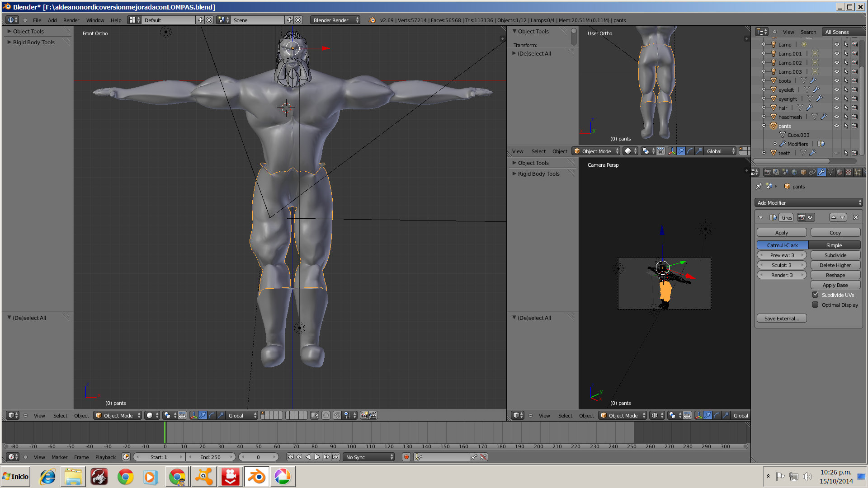
Task: Open the Object Constraints chain icon
Action: click(812, 172)
